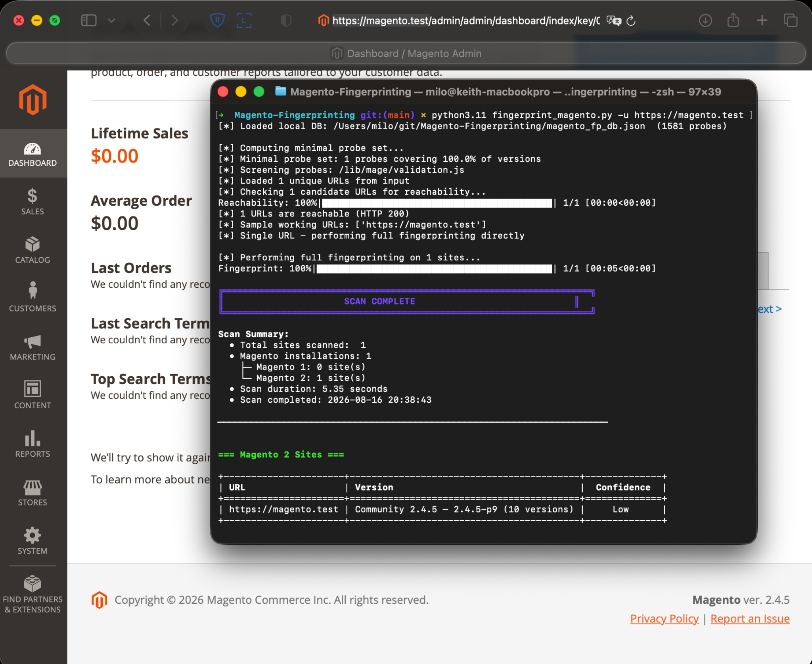The width and height of the screenshot is (812, 664).
Task: Reload the Magento admin page
Action: [x=631, y=20]
